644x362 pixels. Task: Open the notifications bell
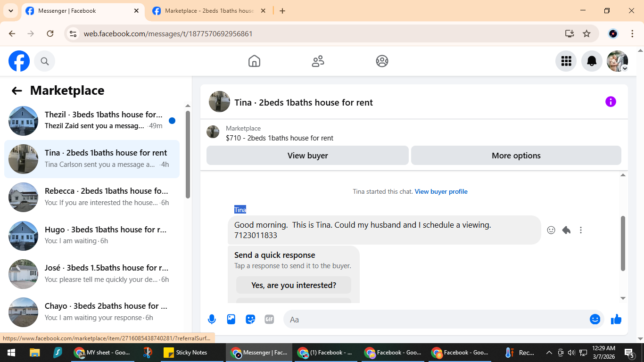click(592, 61)
